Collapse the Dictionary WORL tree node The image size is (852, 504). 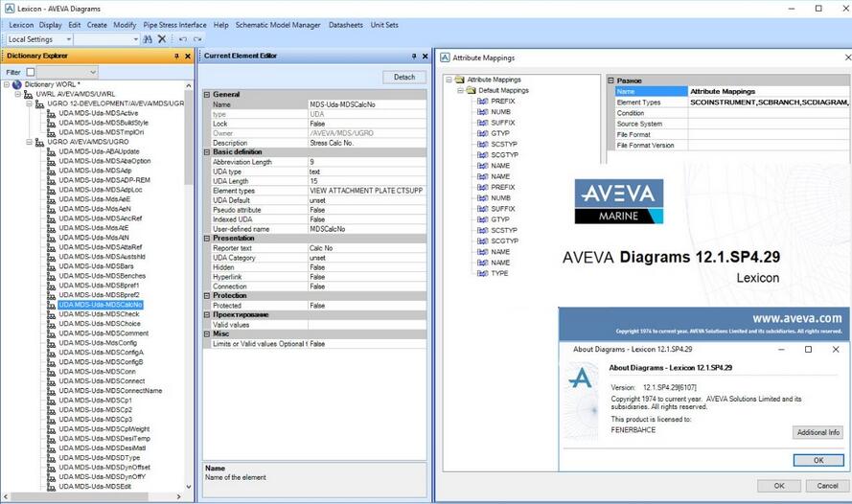pyautogui.click(x=7, y=84)
